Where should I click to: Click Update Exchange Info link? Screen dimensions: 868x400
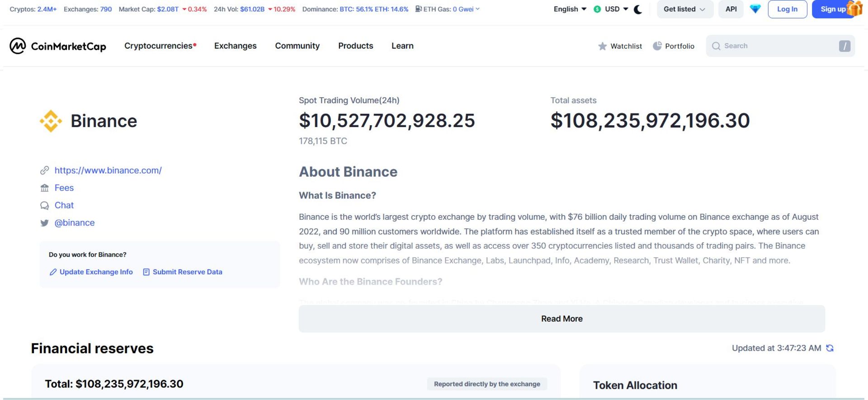pos(96,272)
